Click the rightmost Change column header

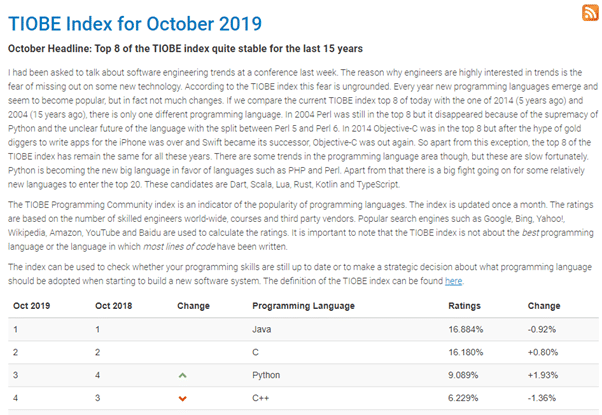coord(544,306)
